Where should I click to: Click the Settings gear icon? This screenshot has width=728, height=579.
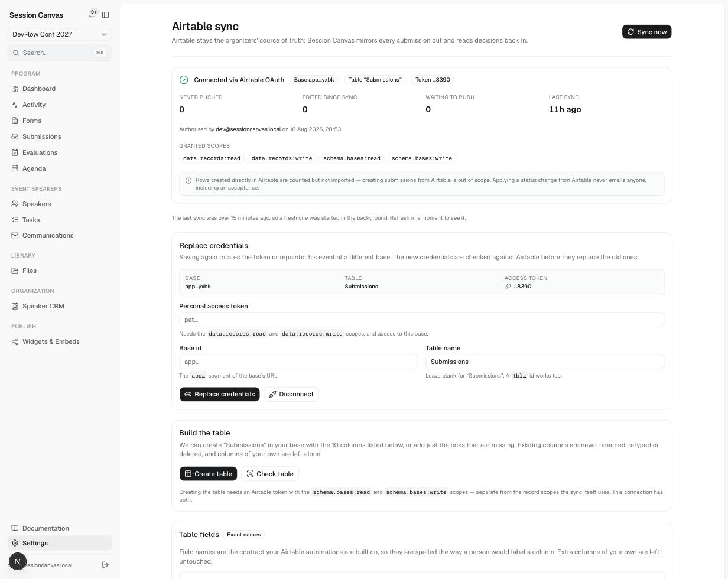coord(15,543)
